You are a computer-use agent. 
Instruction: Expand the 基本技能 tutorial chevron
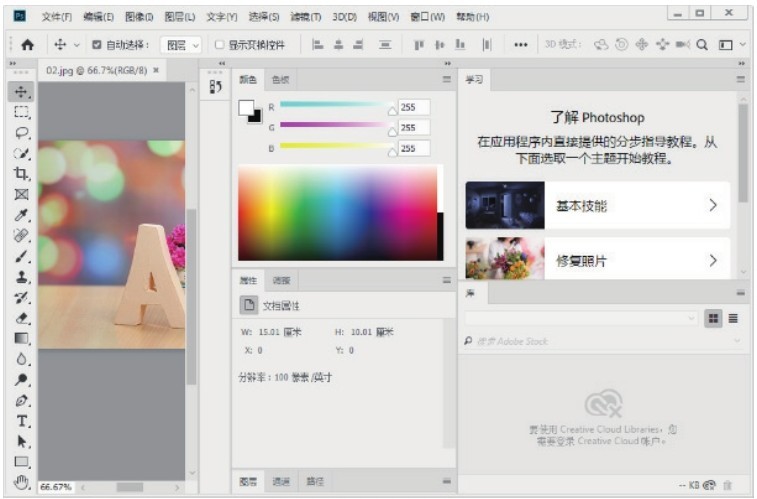coord(713,206)
